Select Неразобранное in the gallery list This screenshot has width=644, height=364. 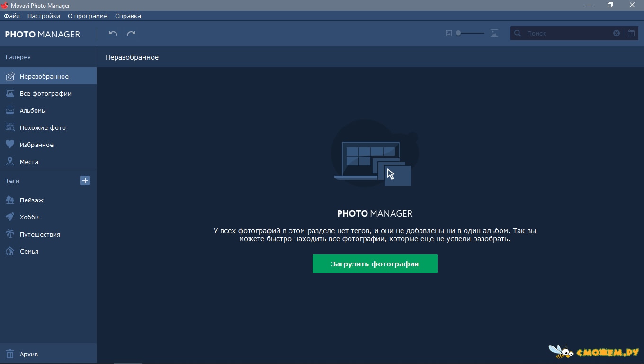tap(48, 76)
